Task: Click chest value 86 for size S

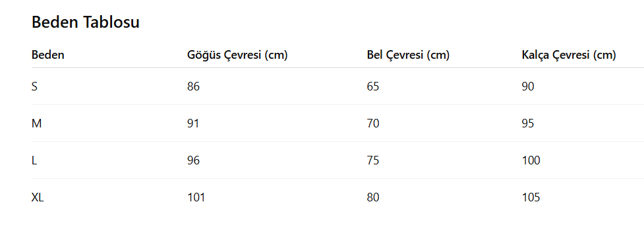Action: [193, 86]
